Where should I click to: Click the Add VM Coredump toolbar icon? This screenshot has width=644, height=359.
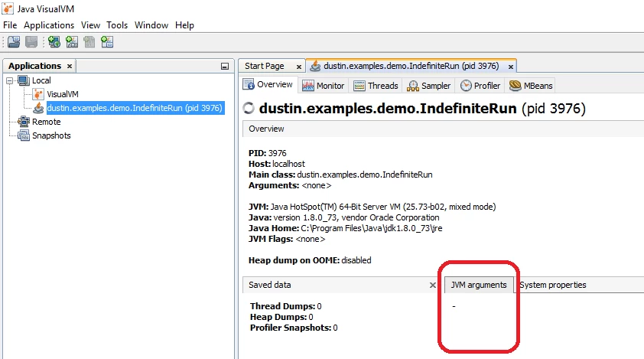tap(89, 42)
